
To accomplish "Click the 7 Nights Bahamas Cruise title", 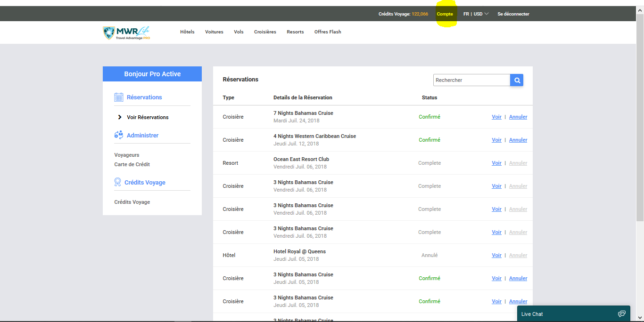I will (x=303, y=113).
